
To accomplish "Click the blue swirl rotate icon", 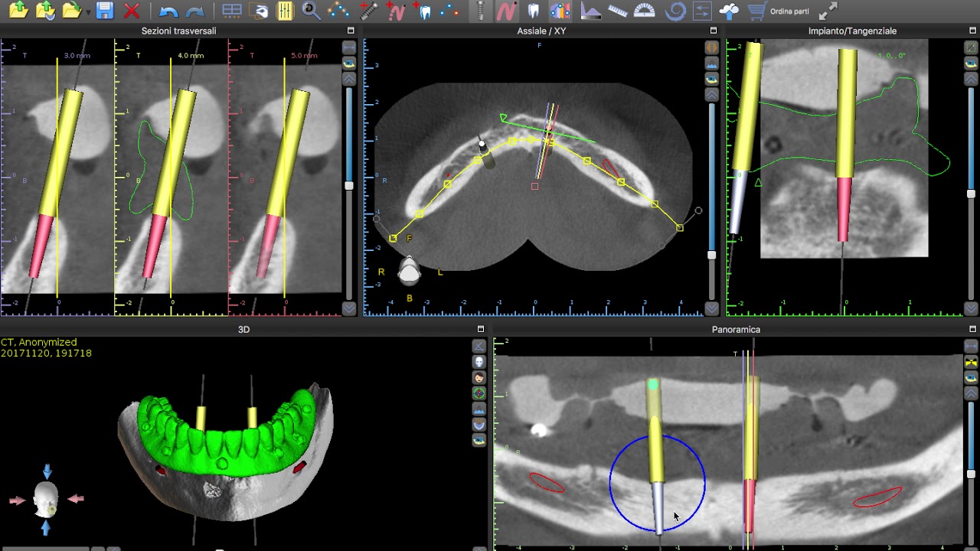I will point(675,11).
